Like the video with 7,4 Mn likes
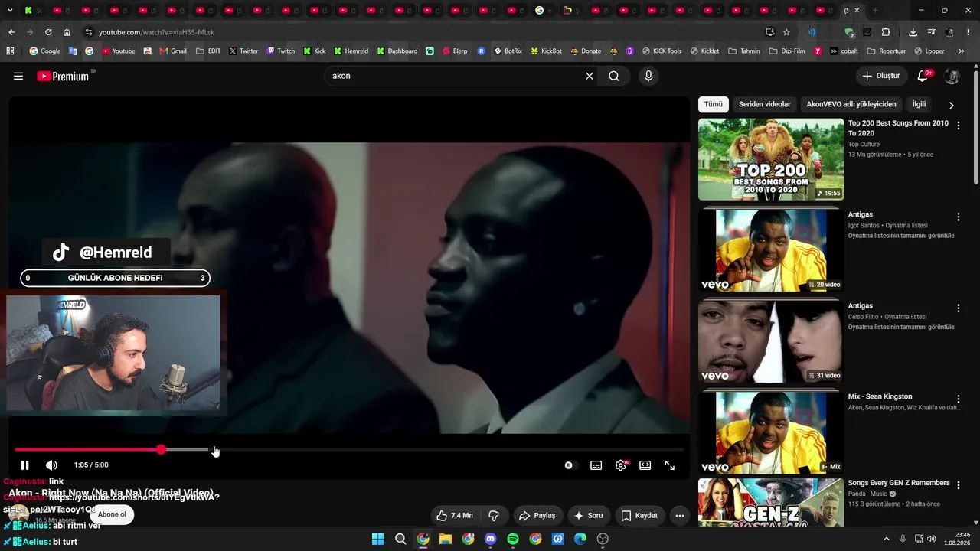980x551 pixels. 455,516
